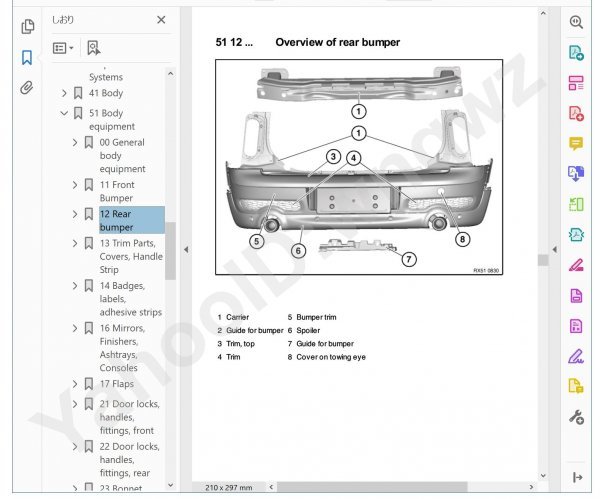
Task: Expand 22 Door locks rear bookmark
Action: 75,446
